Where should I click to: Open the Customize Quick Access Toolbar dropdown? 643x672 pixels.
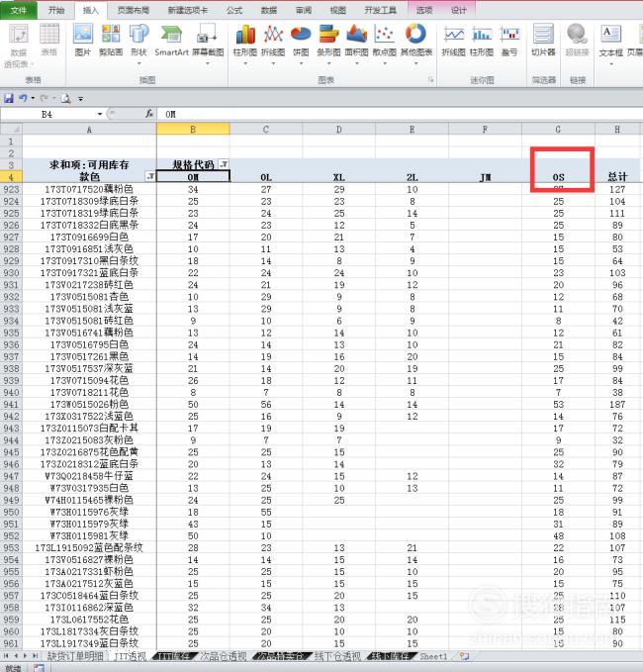pyautogui.click(x=80, y=99)
